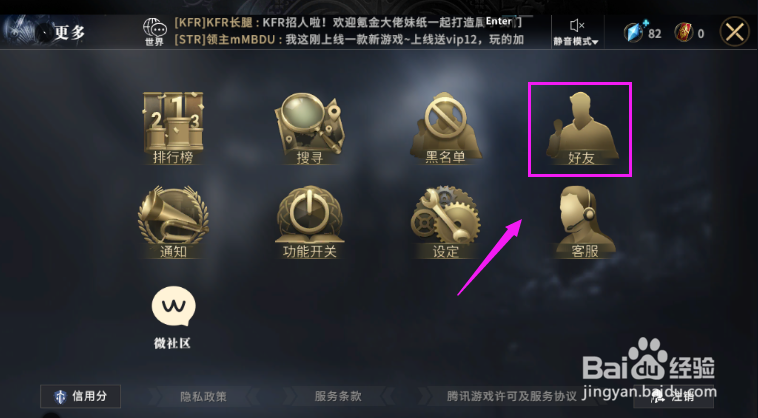Click the red gold currency icon
The image size is (758, 418).
684,32
